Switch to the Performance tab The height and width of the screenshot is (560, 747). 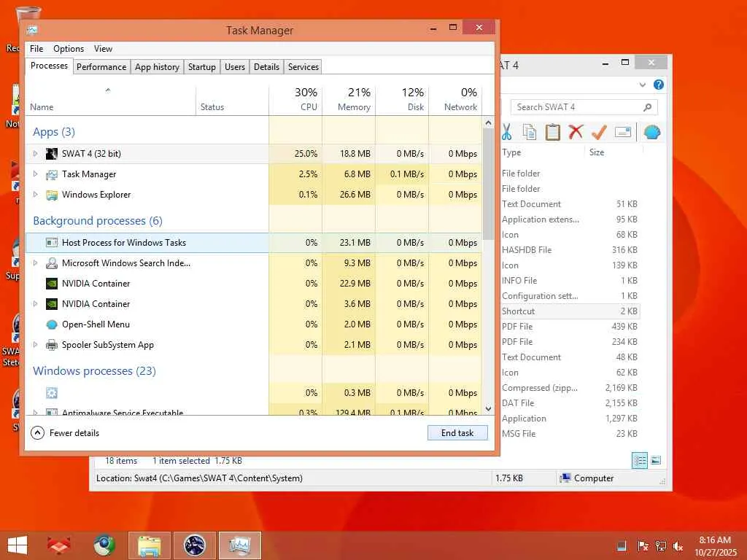click(101, 66)
